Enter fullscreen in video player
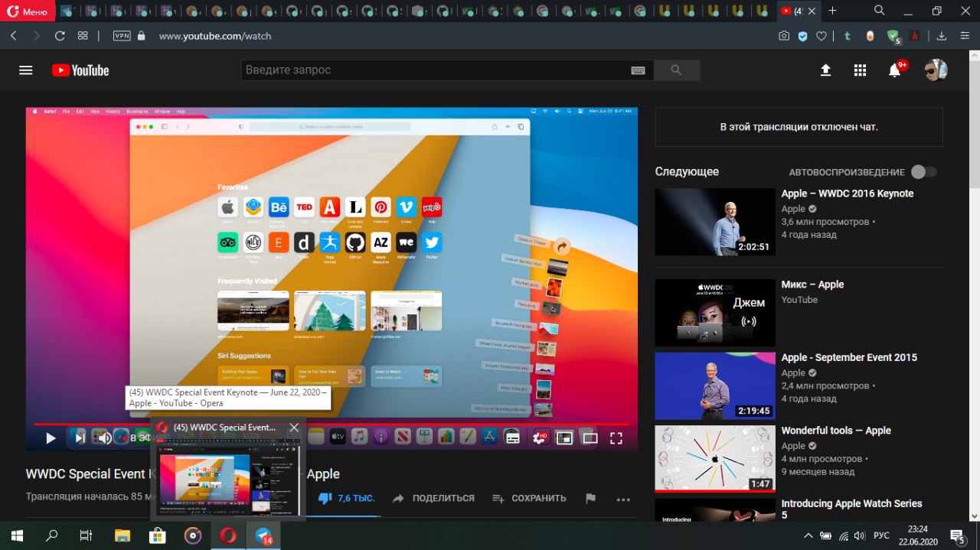Screen dimensions: 980x550 616,438
